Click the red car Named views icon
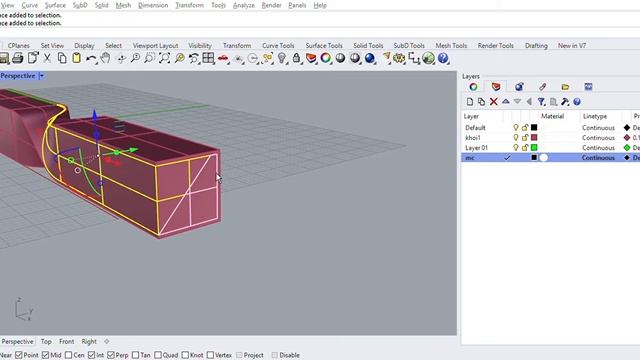The image size is (640, 360). click(x=223, y=58)
